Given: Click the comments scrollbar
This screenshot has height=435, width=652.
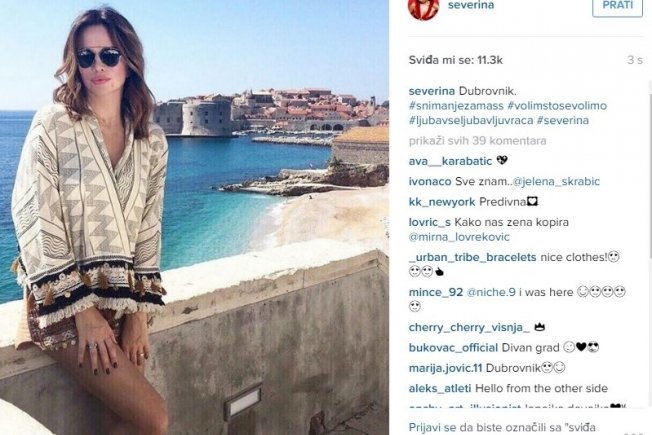Looking at the screenshot, I should tap(649, 243).
